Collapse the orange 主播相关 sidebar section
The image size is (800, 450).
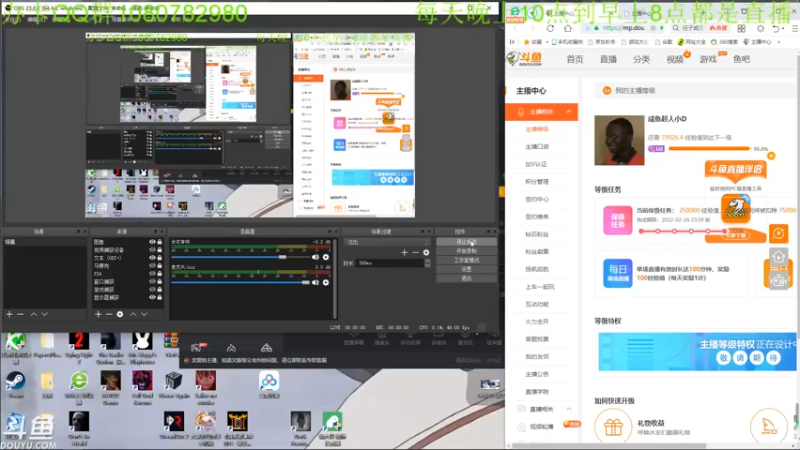point(569,112)
